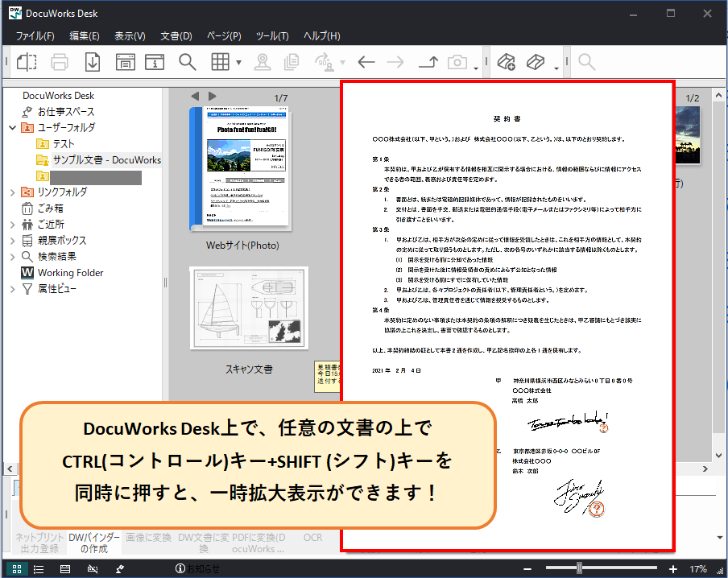Screen dimensions: 728x578
Task: Open the 編集(E) menu
Action: 84,35
